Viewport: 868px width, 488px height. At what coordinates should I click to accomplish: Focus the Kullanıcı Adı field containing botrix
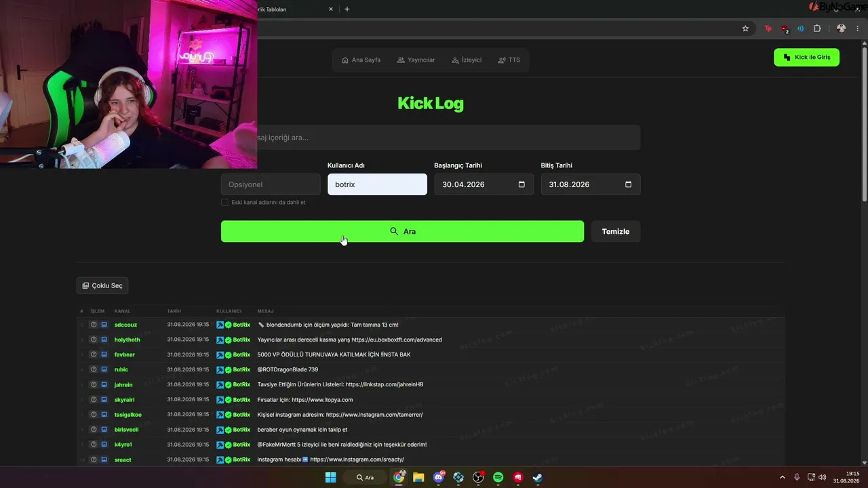pyautogui.click(x=377, y=184)
